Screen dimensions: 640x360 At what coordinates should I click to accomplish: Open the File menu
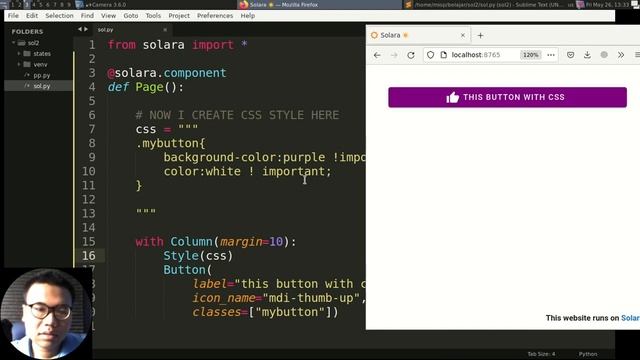[x=13, y=16]
